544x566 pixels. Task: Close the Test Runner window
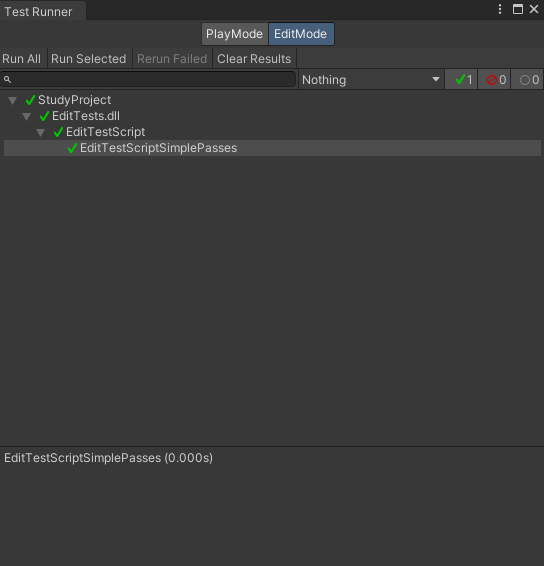[x=534, y=9]
